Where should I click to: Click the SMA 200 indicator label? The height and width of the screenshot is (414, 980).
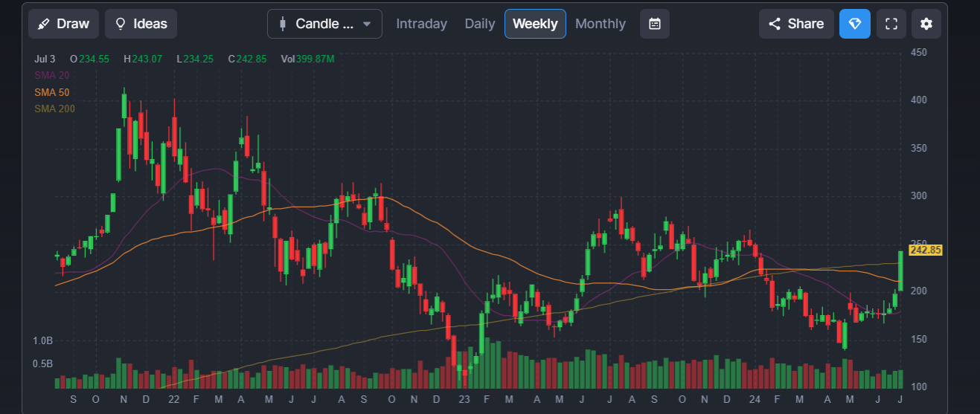(x=54, y=109)
